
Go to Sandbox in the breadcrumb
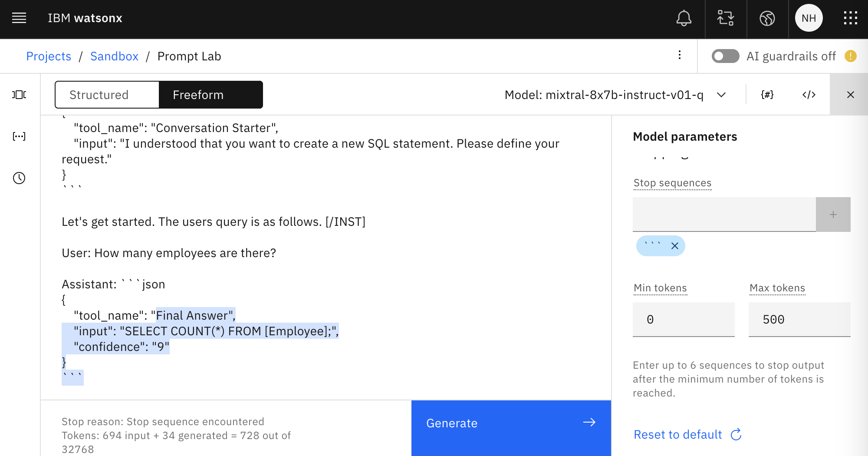click(114, 56)
